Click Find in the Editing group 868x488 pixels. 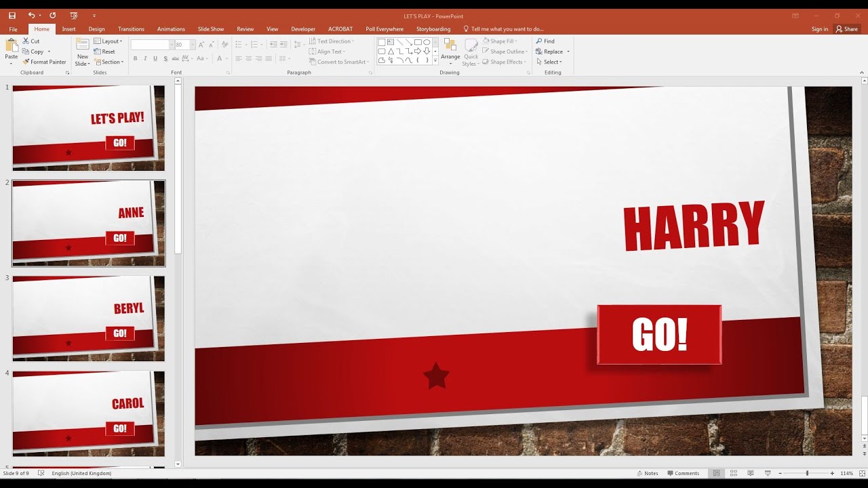pos(545,41)
